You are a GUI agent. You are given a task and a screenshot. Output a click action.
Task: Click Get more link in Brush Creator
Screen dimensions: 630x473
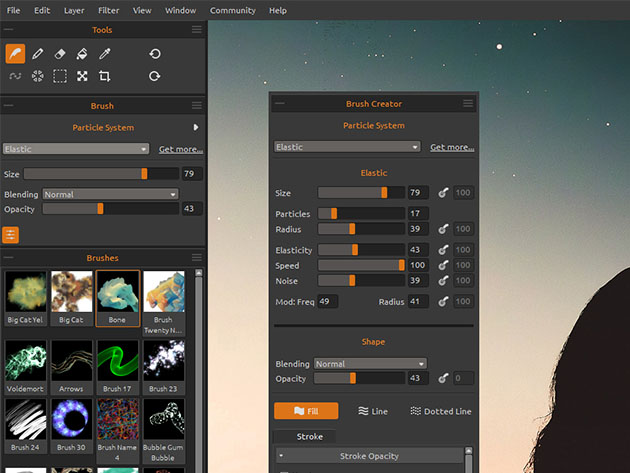pos(452,147)
